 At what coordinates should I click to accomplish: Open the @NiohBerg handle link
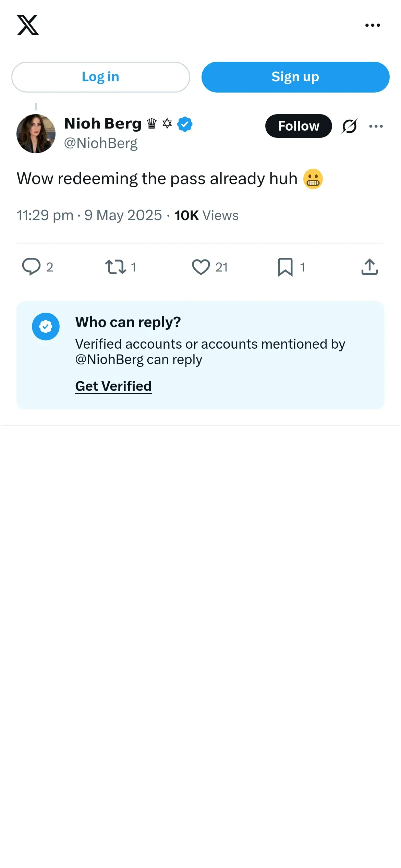(101, 143)
